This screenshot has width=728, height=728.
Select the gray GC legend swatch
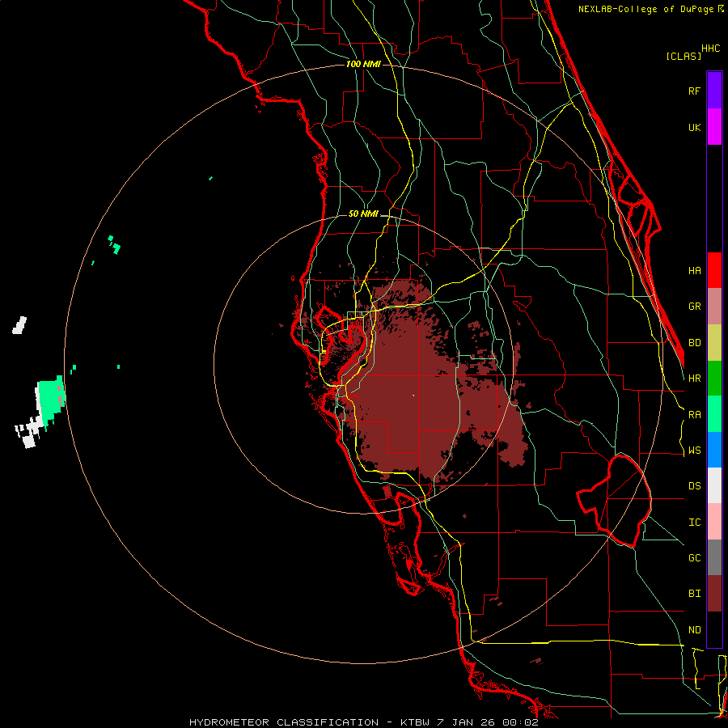click(714, 557)
